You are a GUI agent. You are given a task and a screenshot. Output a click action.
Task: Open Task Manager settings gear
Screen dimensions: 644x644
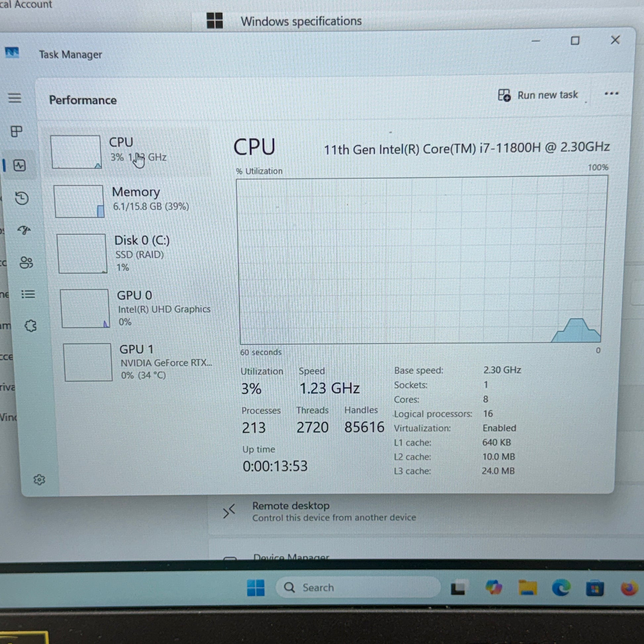coord(39,480)
